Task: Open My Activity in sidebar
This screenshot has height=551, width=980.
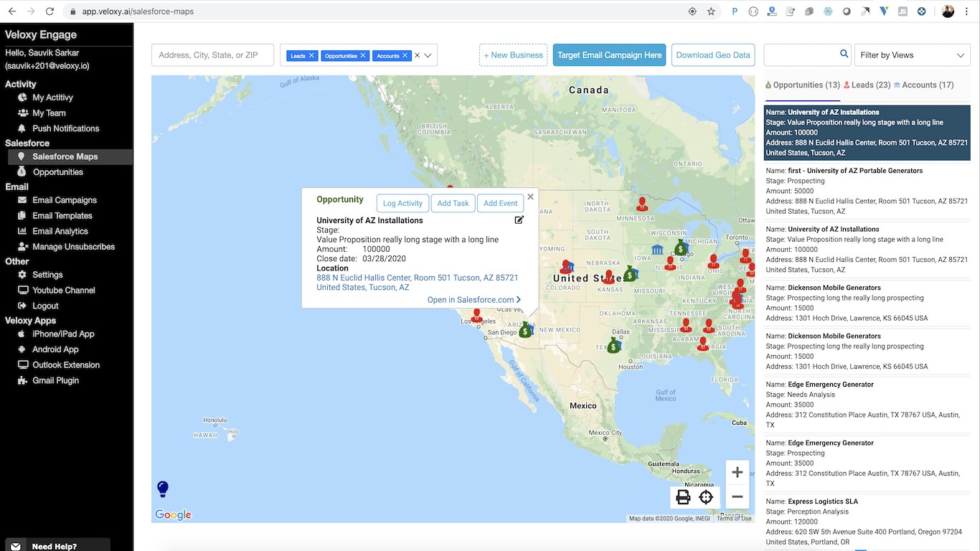Action: (x=52, y=98)
